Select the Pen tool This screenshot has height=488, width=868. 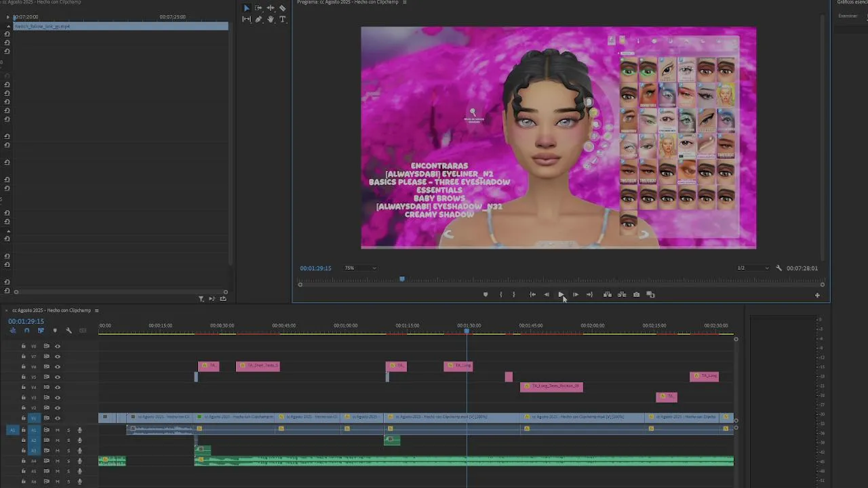tap(258, 19)
